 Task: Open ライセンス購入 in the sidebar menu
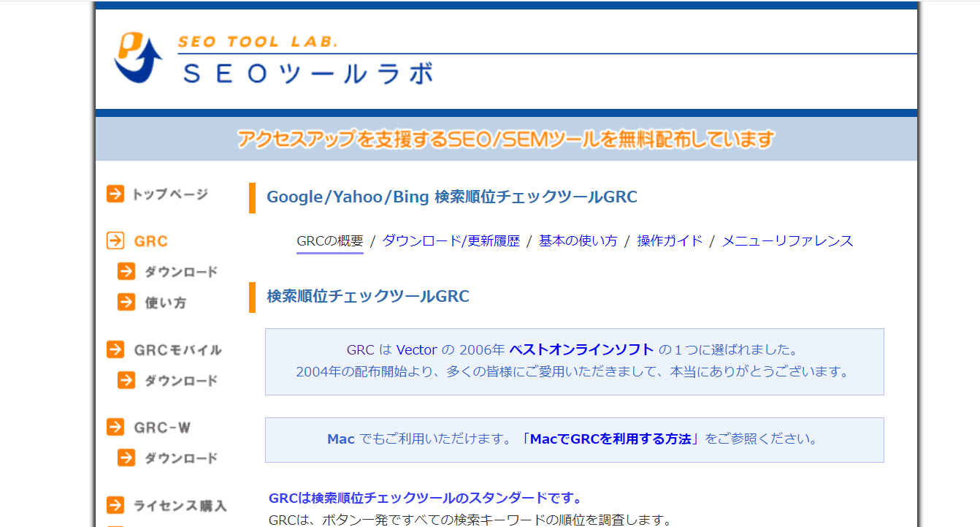point(180,506)
